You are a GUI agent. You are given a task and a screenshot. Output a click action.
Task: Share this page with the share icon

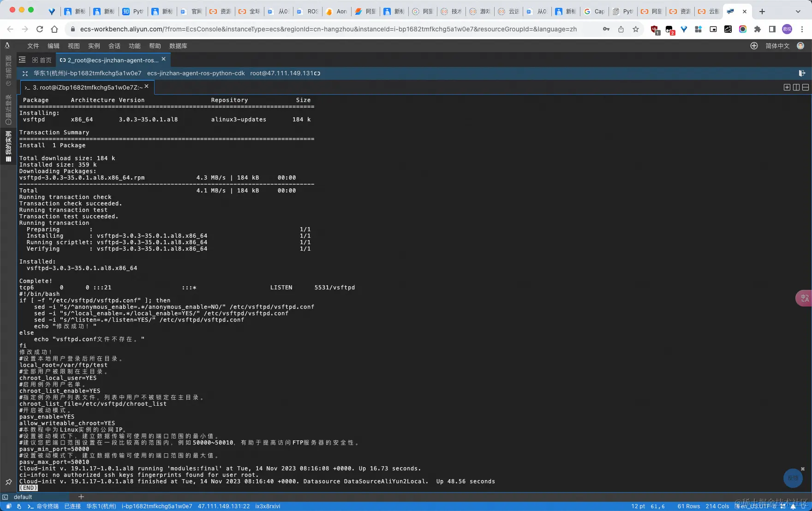point(621,29)
